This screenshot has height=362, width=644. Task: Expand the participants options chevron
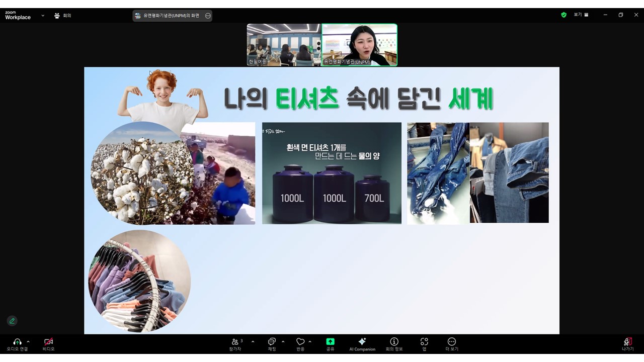coord(253,342)
